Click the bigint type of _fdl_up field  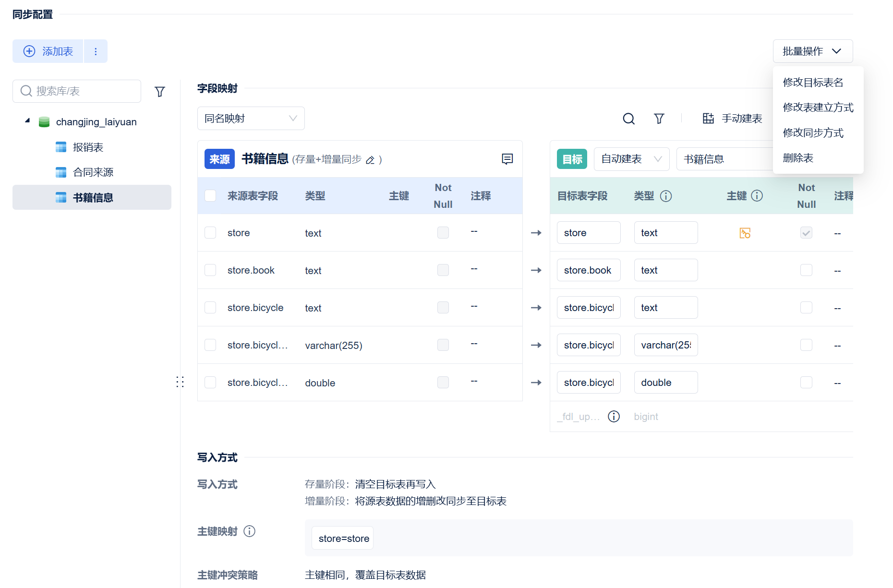646,417
